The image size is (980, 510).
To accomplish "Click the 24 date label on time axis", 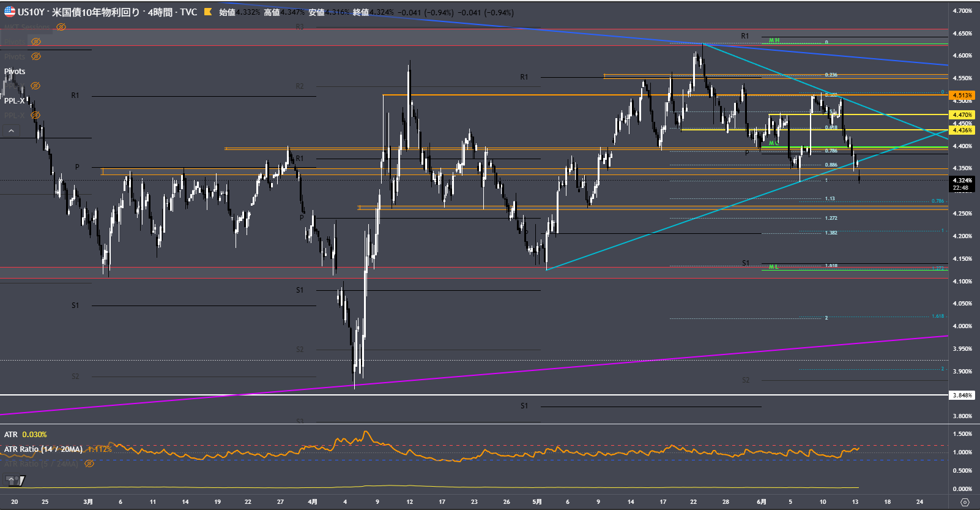I will [919, 501].
